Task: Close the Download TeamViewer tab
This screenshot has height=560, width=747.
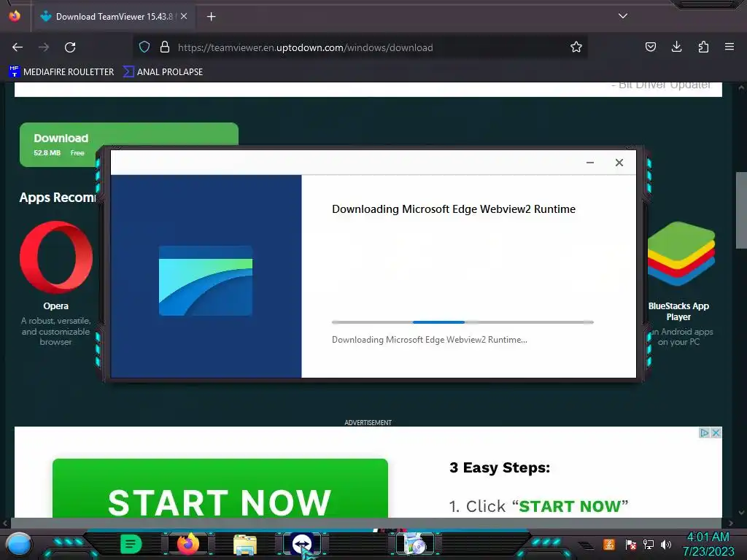Action: tap(184, 17)
